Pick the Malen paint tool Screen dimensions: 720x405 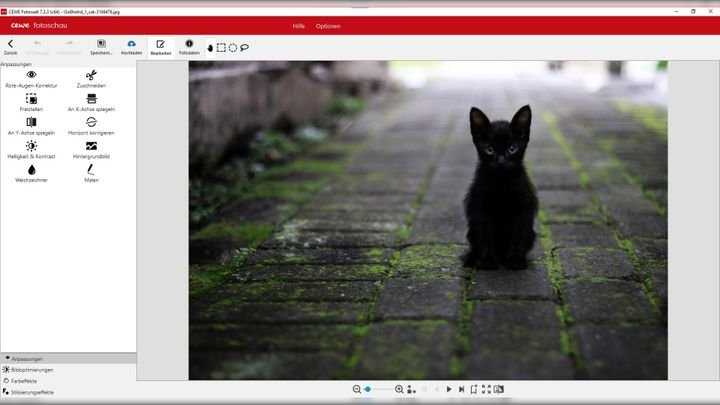91,174
